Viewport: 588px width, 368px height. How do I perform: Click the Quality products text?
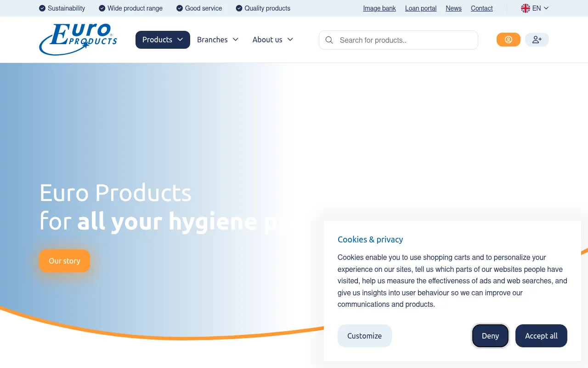[267, 8]
